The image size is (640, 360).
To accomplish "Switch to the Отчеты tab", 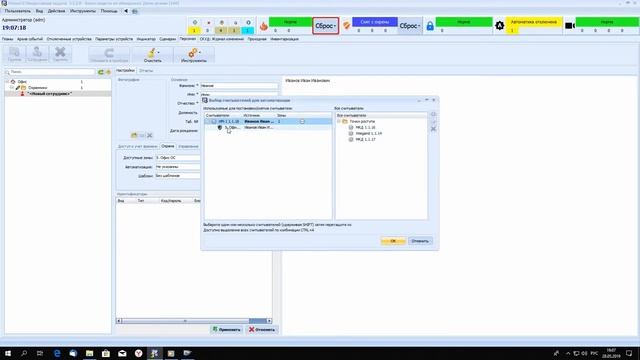I will 146,71.
